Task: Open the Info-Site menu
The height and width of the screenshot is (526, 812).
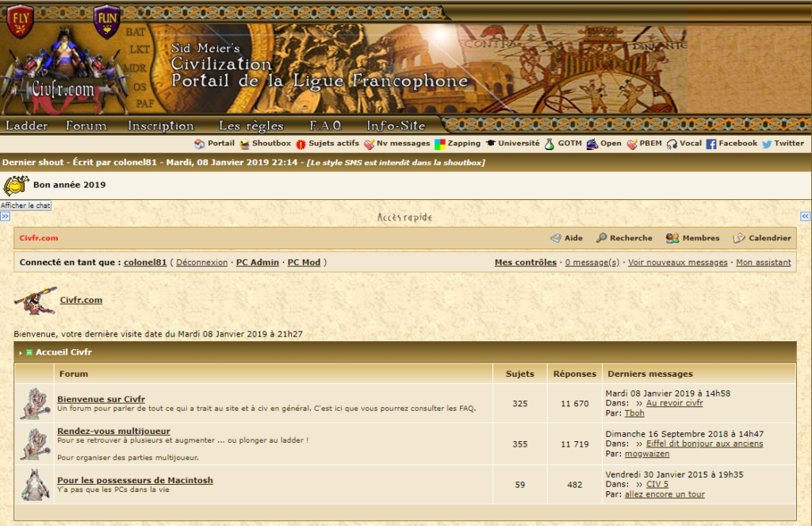Action: coord(396,125)
